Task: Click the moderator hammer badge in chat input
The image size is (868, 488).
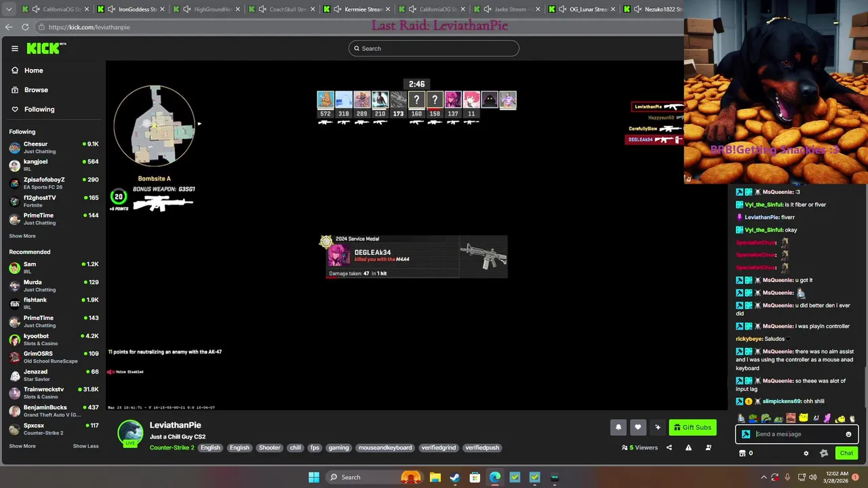Action: (x=746, y=434)
